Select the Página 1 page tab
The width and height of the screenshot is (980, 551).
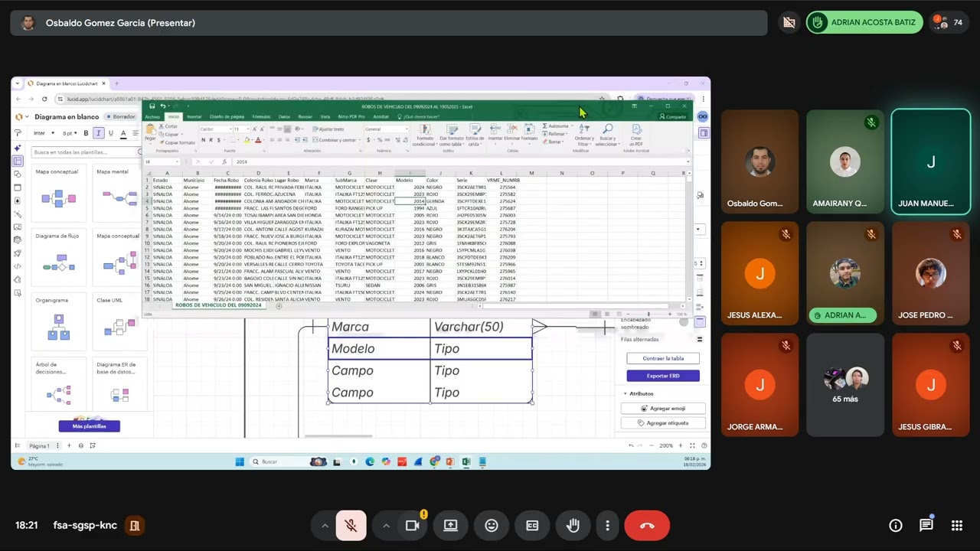(x=39, y=445)
